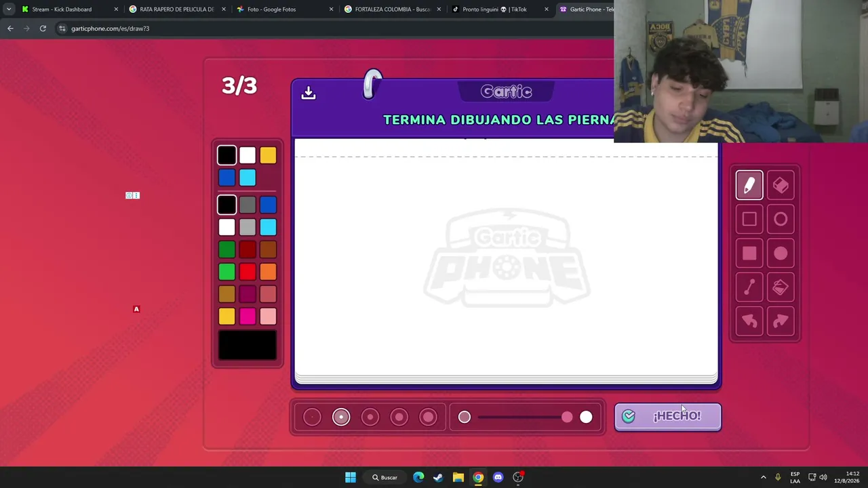Image resolution: width=868 pixels, height=488 pixels.
Task: Select the smallest brush size
Action: (x=312, y=417)
